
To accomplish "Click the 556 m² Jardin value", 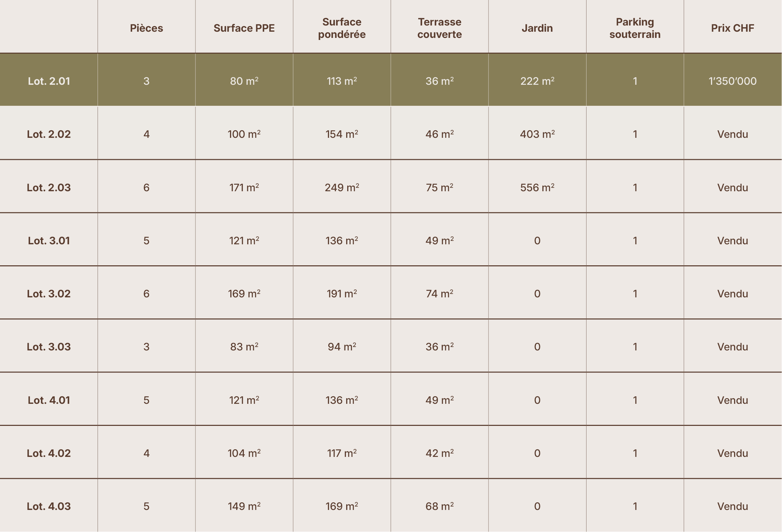I will click(537, 187).
